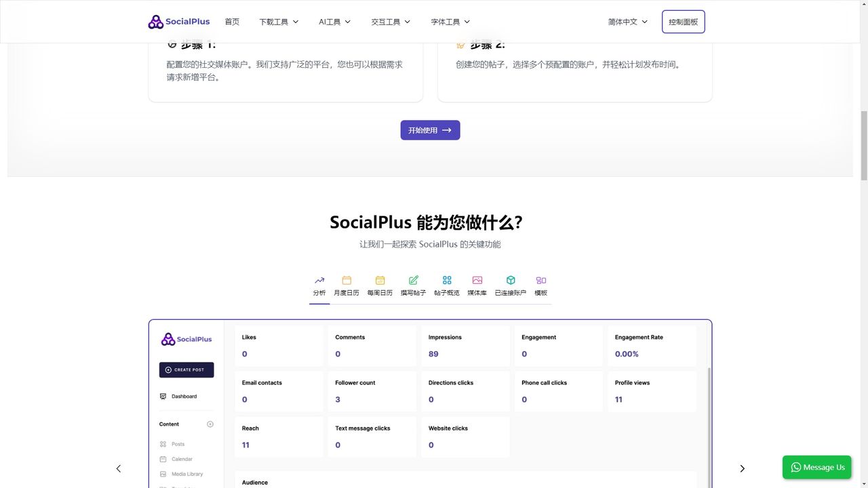Click the Follower count stat card
Screen dimensions: 868x488
click(x=372, y=391)
